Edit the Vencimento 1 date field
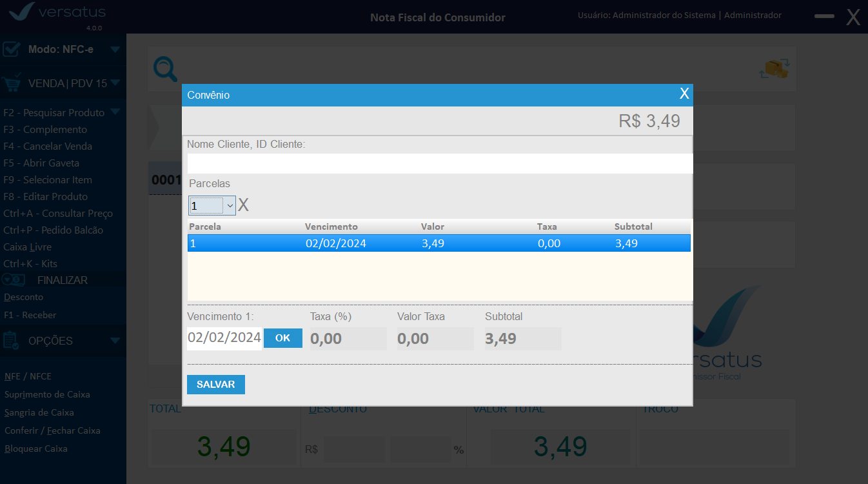 point(224,338)
